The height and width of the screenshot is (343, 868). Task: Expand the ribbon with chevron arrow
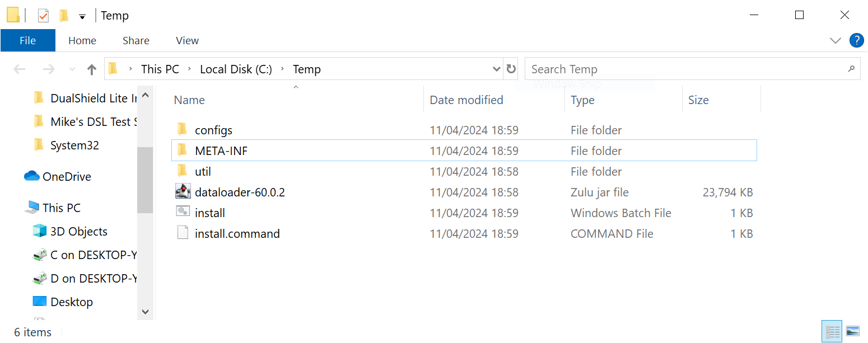[x=835, y=40]
